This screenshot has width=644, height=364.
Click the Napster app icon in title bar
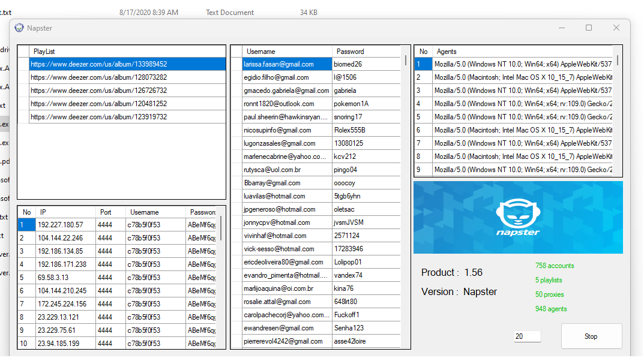(x=19, y=28)
